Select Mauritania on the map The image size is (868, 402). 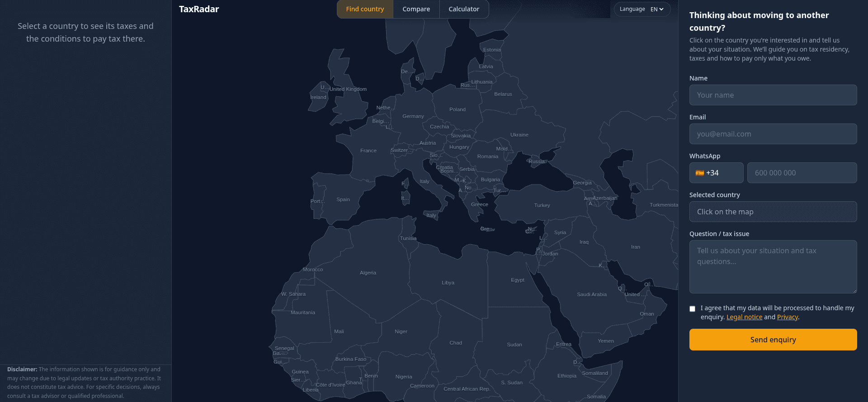point(303,312)
